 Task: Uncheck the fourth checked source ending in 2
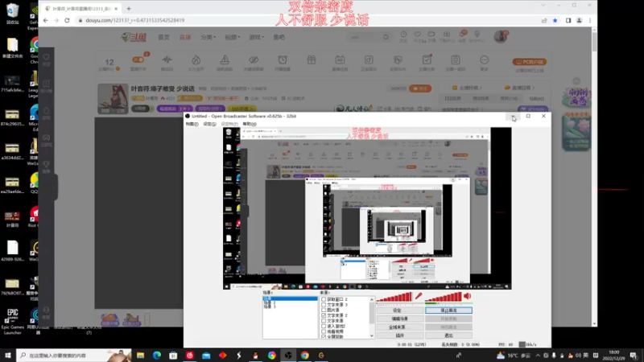(x=324, y=315)
